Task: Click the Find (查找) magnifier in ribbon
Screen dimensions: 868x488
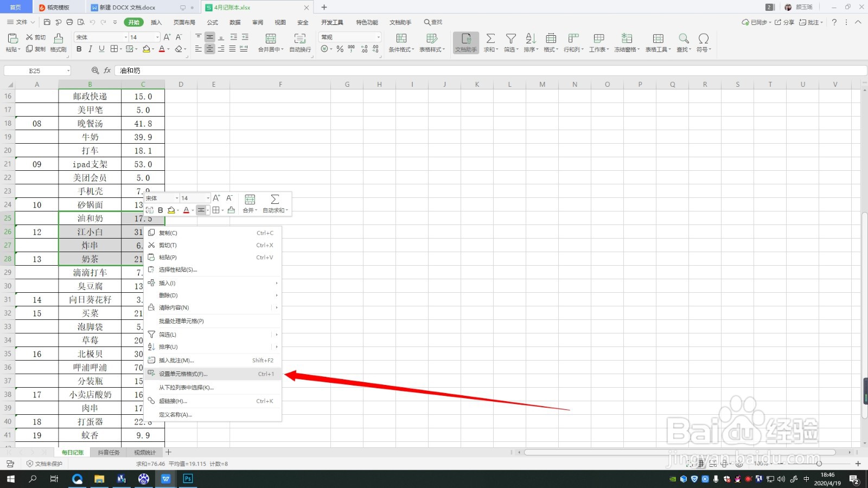Action: pos(684,38)
